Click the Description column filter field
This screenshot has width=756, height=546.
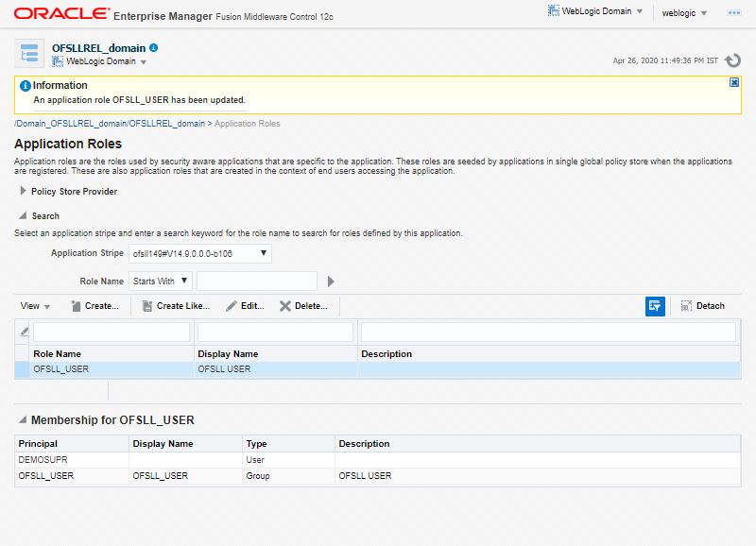click(x=549, y=332)
